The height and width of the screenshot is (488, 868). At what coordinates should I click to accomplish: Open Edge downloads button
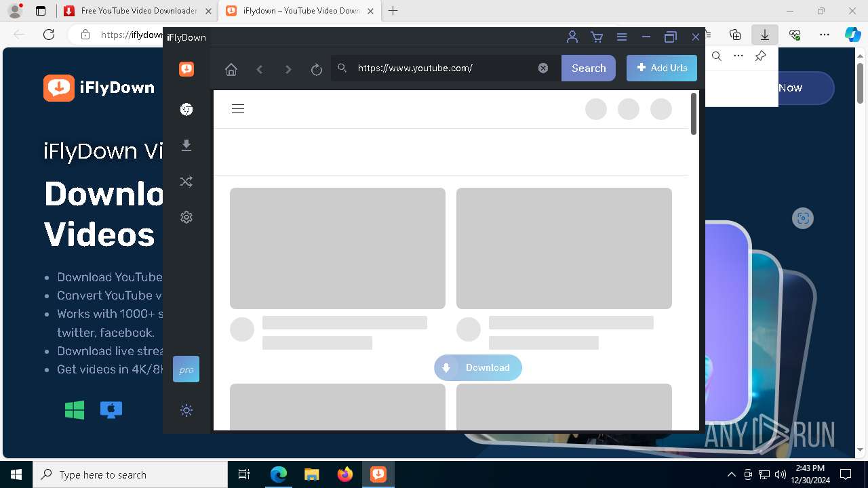point(765,35)
